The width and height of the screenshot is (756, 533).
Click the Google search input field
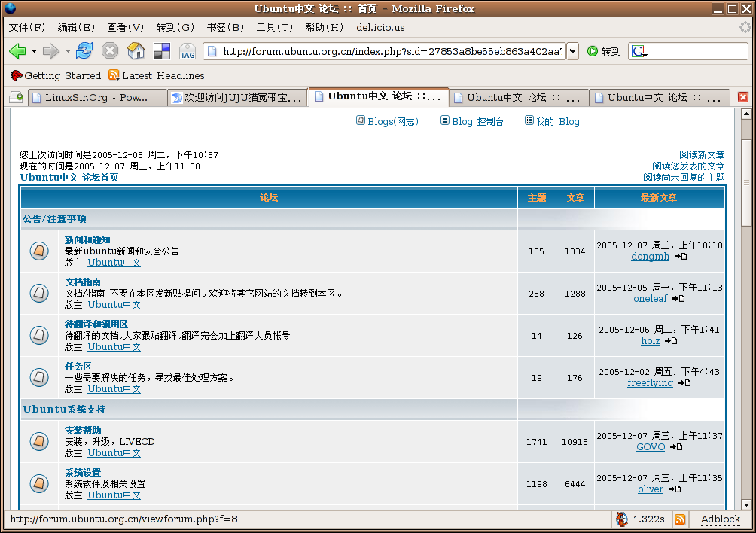[x=698, y=51]
